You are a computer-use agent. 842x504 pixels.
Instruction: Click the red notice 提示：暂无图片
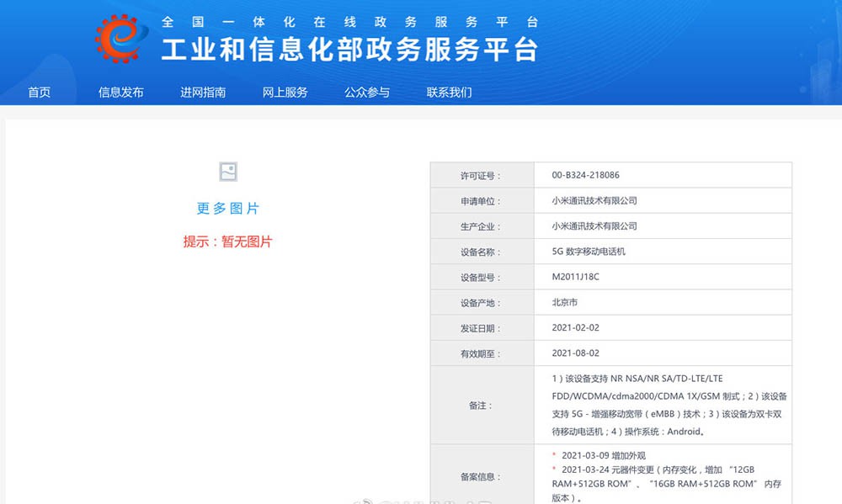tap(227, 241)
